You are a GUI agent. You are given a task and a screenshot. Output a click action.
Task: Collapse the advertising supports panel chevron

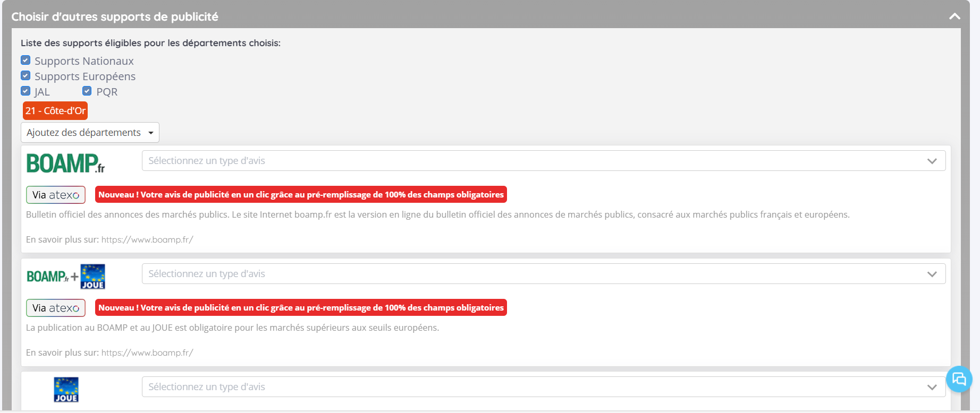pos(954,16)
